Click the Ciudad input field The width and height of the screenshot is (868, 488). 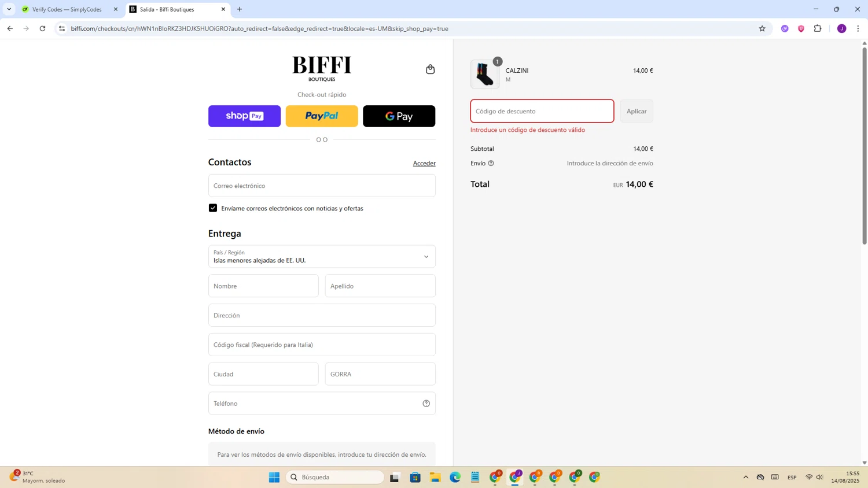(x=263, y=374)
